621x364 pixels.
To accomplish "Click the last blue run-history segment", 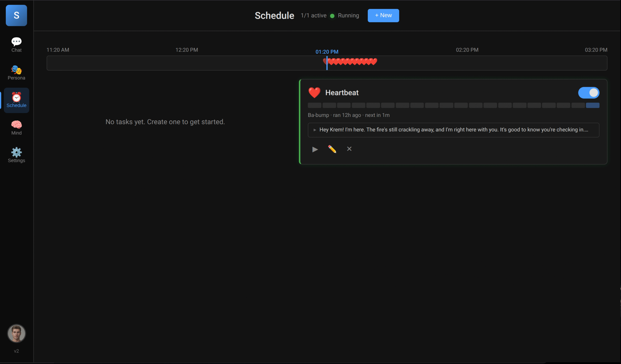I will click(592, 105).
